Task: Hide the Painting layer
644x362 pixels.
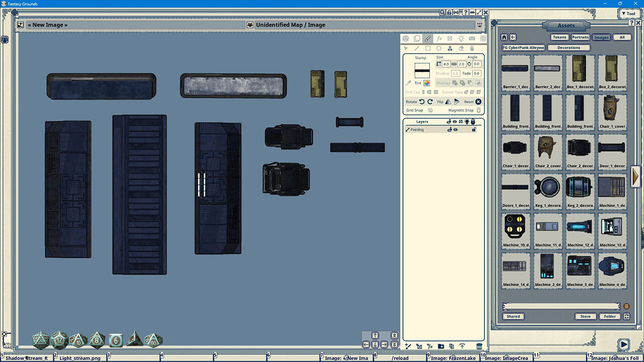Action: (455, 130)
